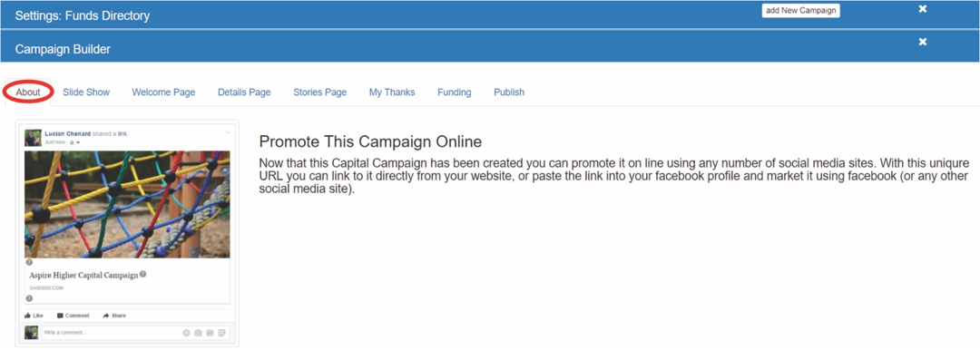Select the Details Page tab
Screen dimensions: 980x350
click(x=244, y=92)
